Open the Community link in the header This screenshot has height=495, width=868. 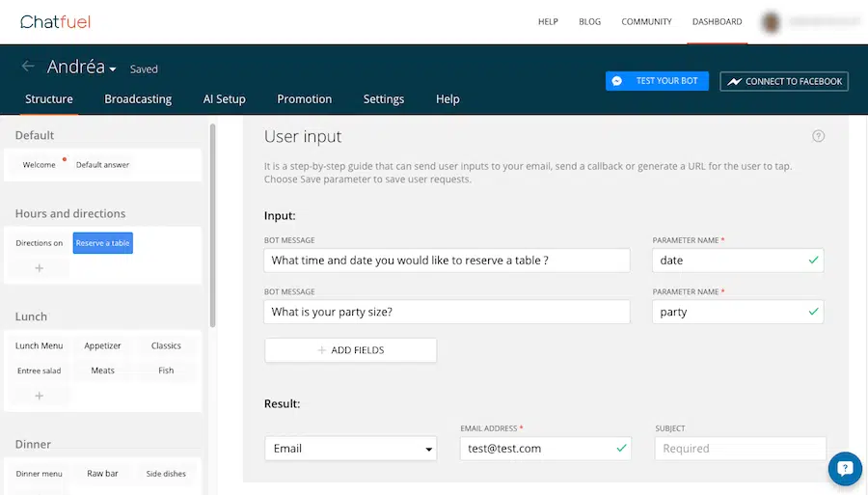coord(646,22)
